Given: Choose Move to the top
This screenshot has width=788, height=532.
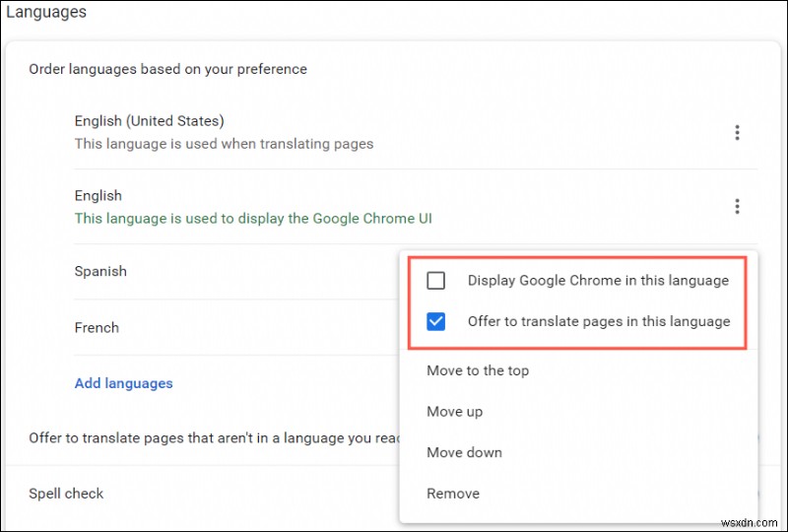Looking at the screenshot, I should click(478, 370).
